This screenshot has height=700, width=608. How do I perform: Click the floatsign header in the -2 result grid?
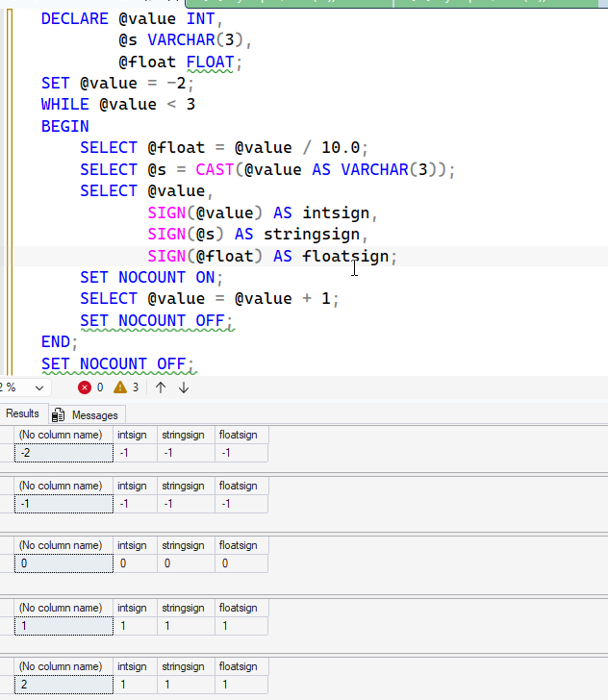tap(241, 435)
